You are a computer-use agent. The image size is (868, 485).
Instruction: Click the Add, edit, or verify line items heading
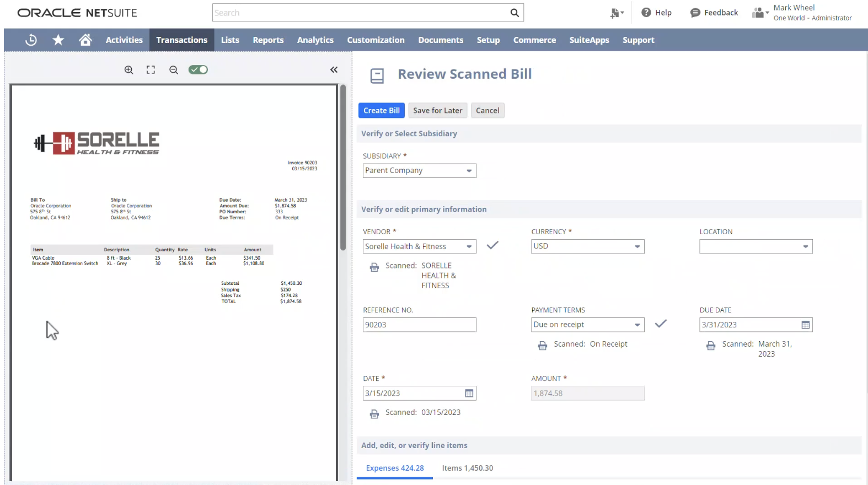coord(414,445)
